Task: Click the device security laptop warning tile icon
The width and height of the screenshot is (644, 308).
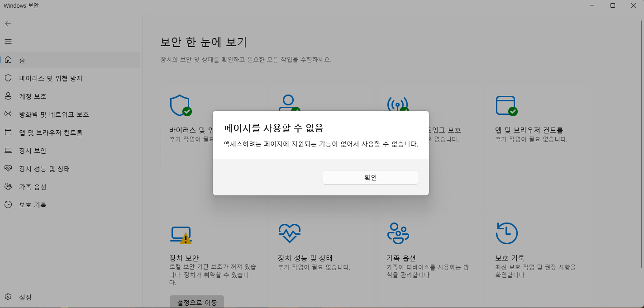Action: 181,234
